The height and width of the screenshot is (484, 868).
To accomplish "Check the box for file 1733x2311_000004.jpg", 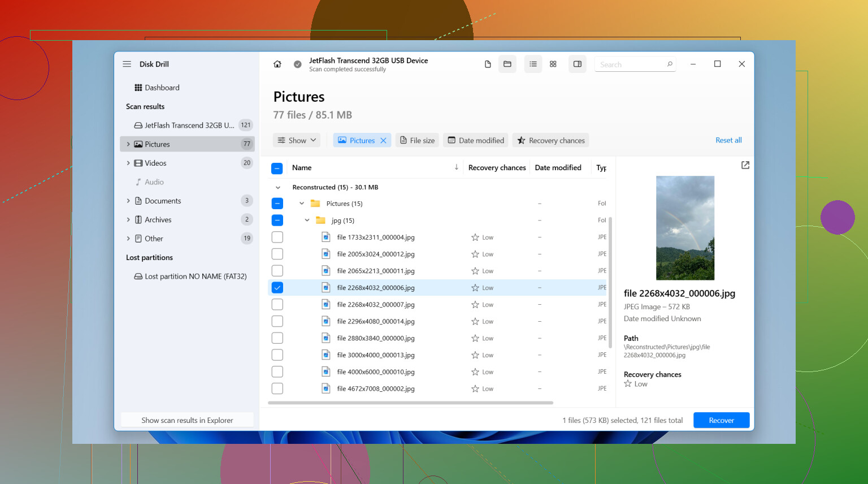I will tap(277, 237).
